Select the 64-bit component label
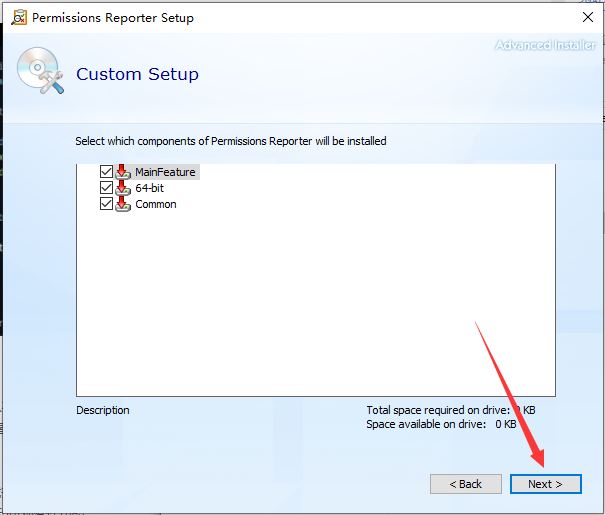 [150, 188]
